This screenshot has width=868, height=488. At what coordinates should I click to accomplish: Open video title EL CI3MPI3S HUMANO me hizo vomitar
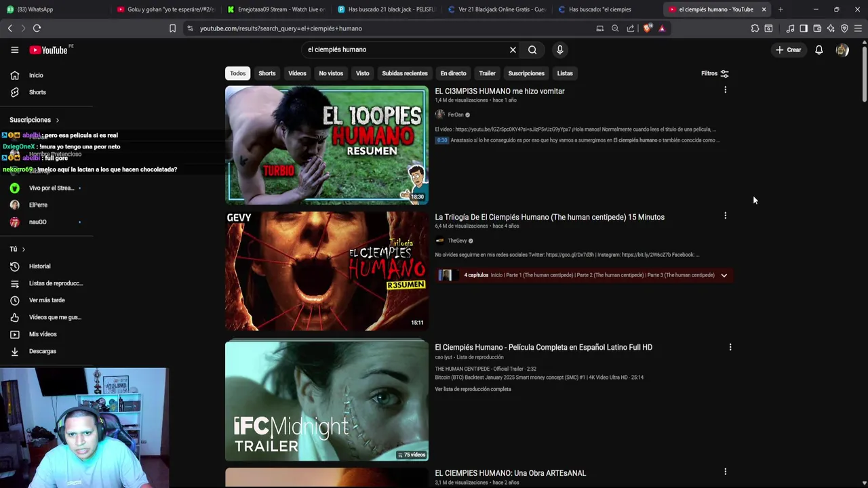tap(500, 91)
